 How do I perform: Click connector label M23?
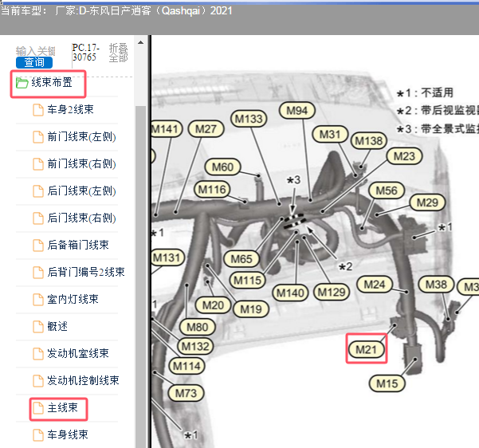click(x=404, y=156)
